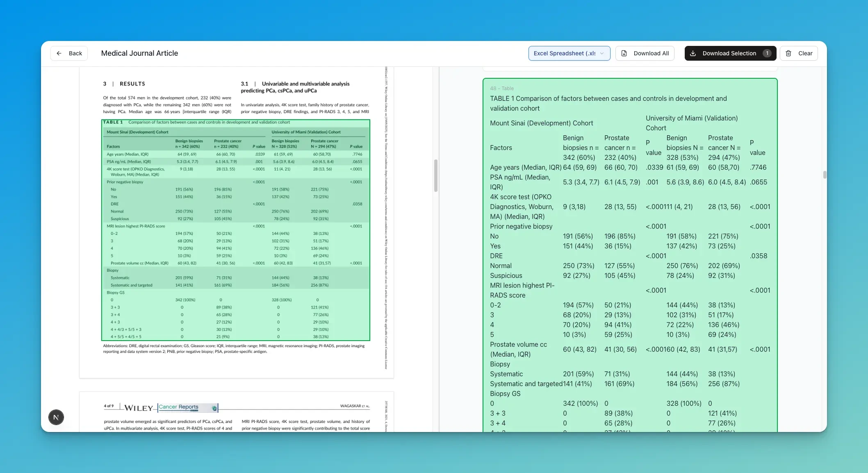Click the right results panel scrollbar
The height and width of the screenshot is (473, 868).
[x=824, y=175]
